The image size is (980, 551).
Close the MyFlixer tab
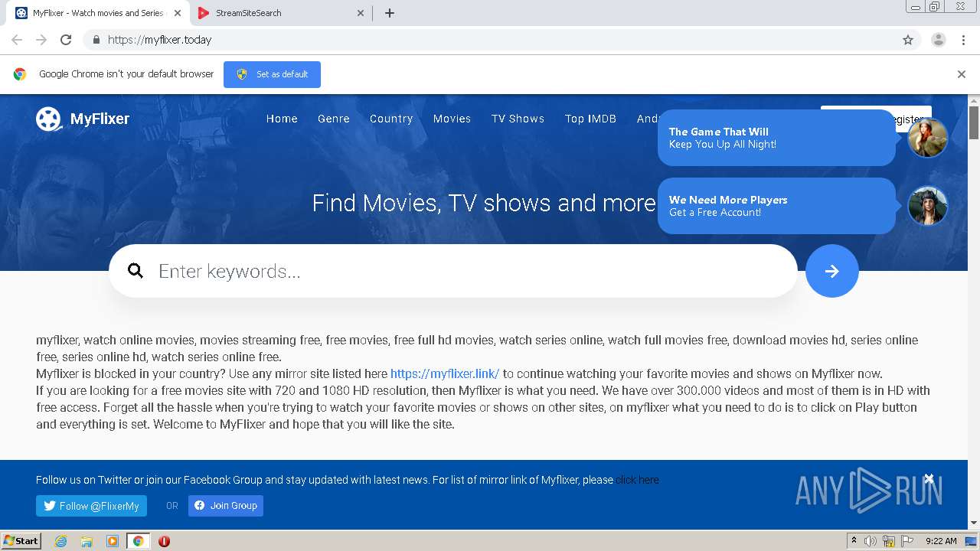[178, 13]
